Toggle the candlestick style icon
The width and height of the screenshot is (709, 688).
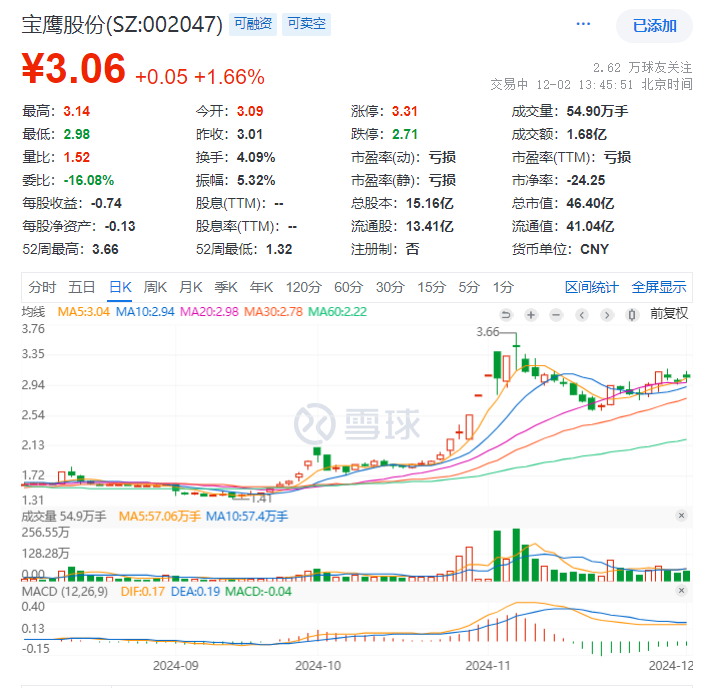click(x=632, y=315)
